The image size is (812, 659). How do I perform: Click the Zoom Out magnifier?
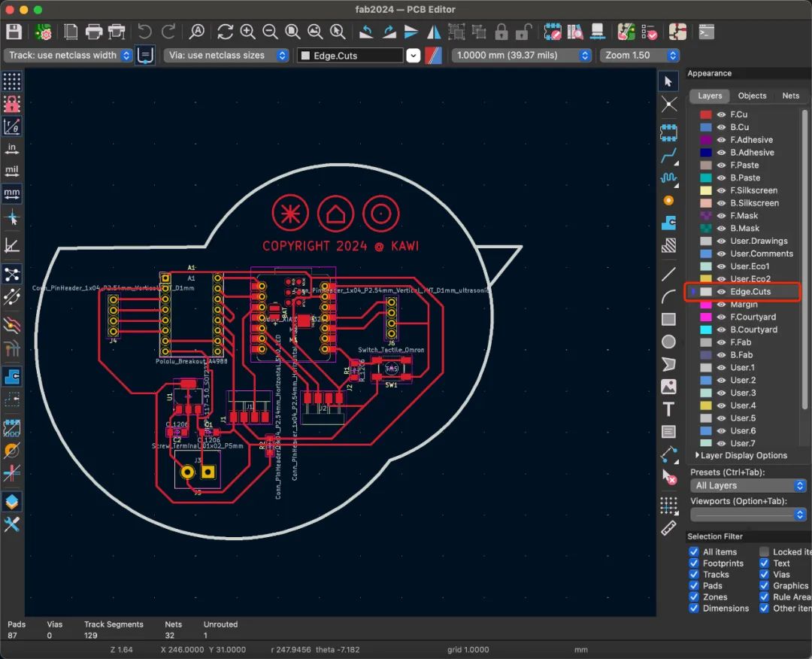click(271, 32)
